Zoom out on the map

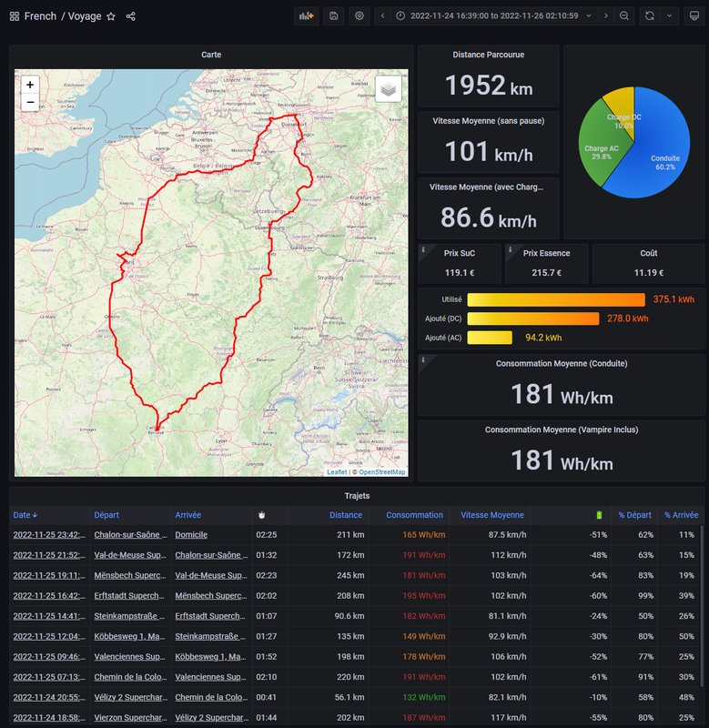click(30, 102)
